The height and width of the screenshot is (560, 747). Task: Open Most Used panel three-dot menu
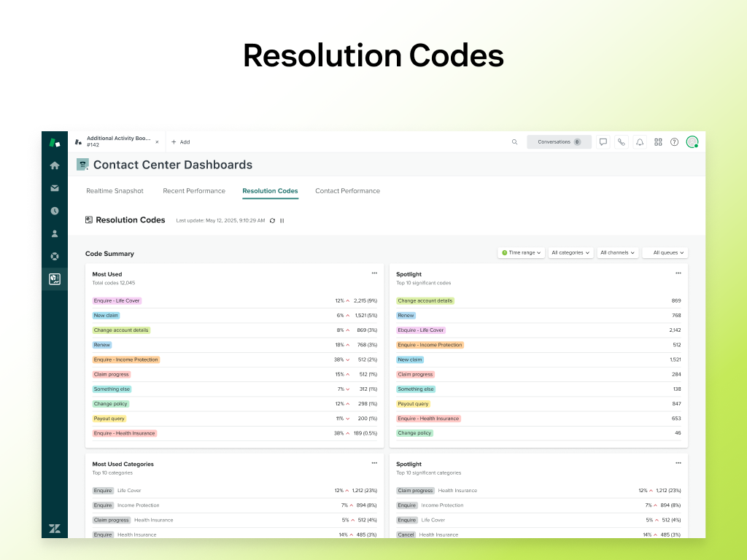pyautogui.click(x=374, y=273)
